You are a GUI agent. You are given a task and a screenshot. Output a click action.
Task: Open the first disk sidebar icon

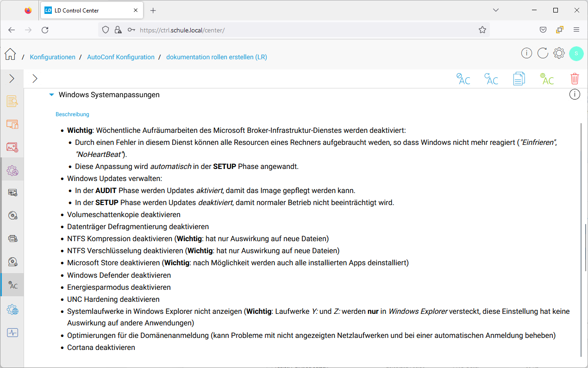(13, 216)
